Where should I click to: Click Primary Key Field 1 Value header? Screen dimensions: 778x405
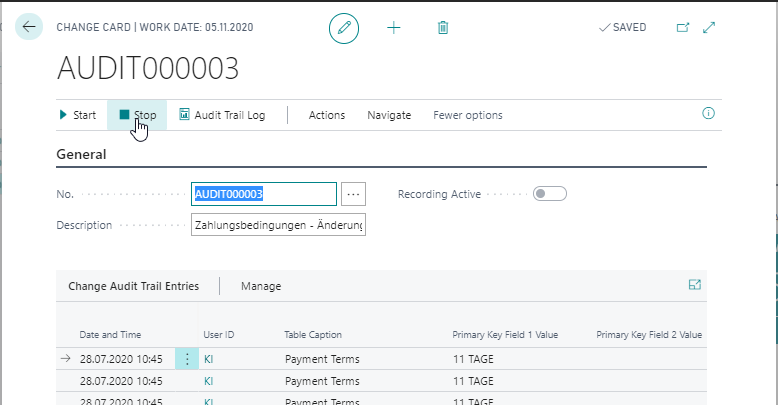point(505,335)
